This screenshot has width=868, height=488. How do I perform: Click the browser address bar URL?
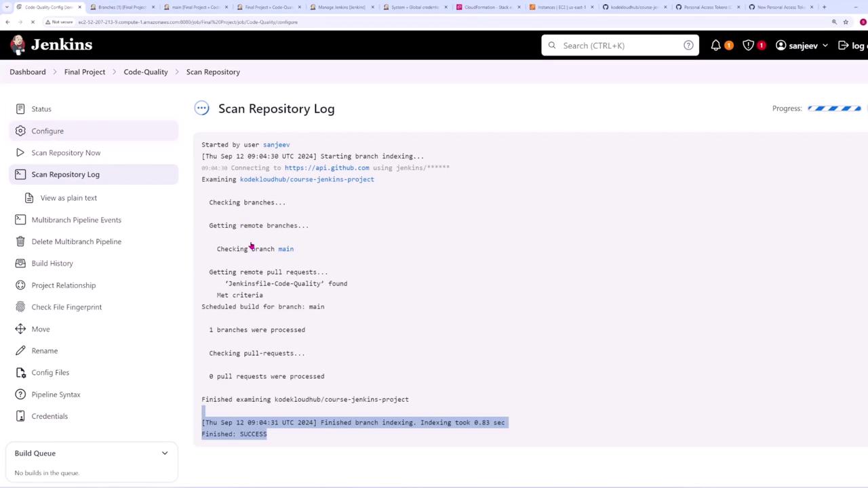pyautogui.click(x=188, y=22)
